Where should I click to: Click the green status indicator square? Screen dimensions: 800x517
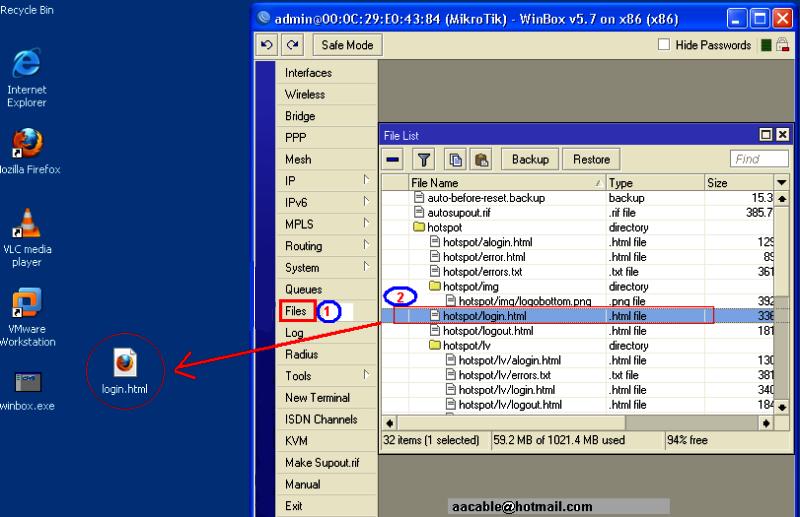766,45
